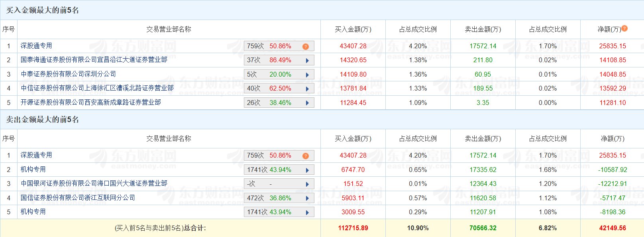Expand the arrow in the sell-rank 2 机构专用 row
The image size is (644, 237).
click(307, 170)
